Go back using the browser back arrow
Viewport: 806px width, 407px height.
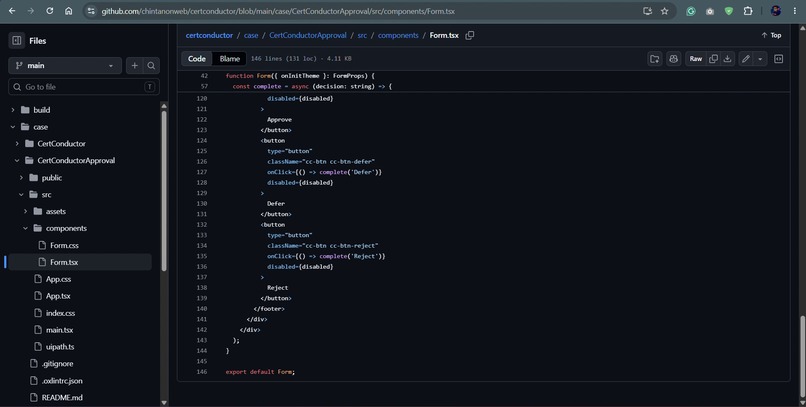click(12, 11)
